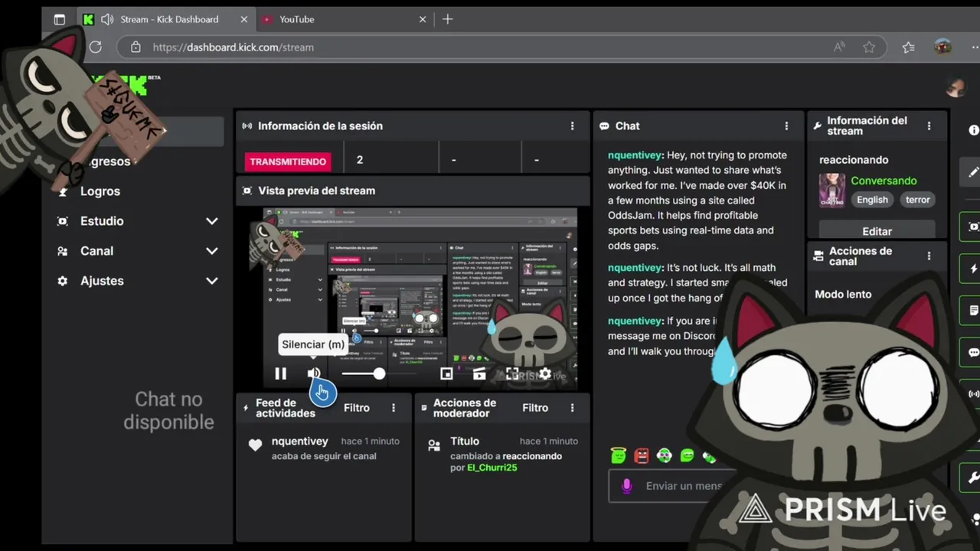
Task: Click the pencil edit icon on right edge
Action: pyautogui.click(x=972, y=172)
